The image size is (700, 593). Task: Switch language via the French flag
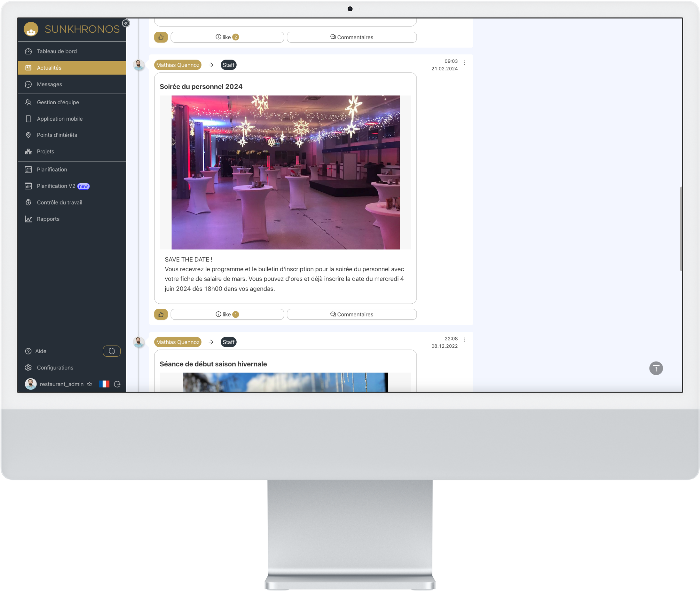(x=104, y=384)
